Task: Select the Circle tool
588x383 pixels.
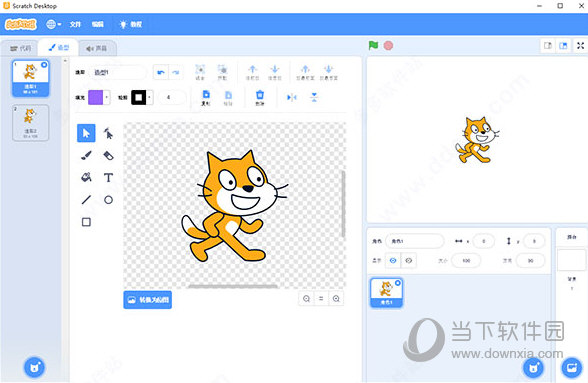Action: pyautogui.click(x=108, y=200)
